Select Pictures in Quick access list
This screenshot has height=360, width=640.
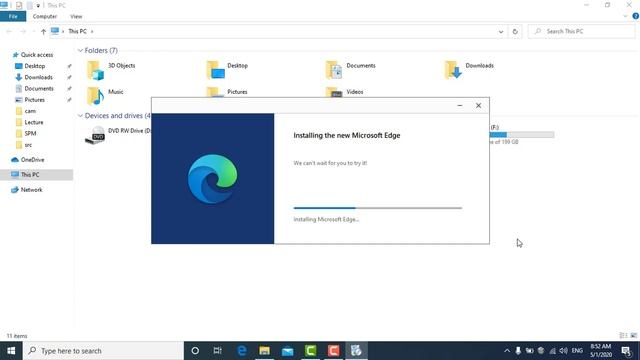(x=34, y=100)
